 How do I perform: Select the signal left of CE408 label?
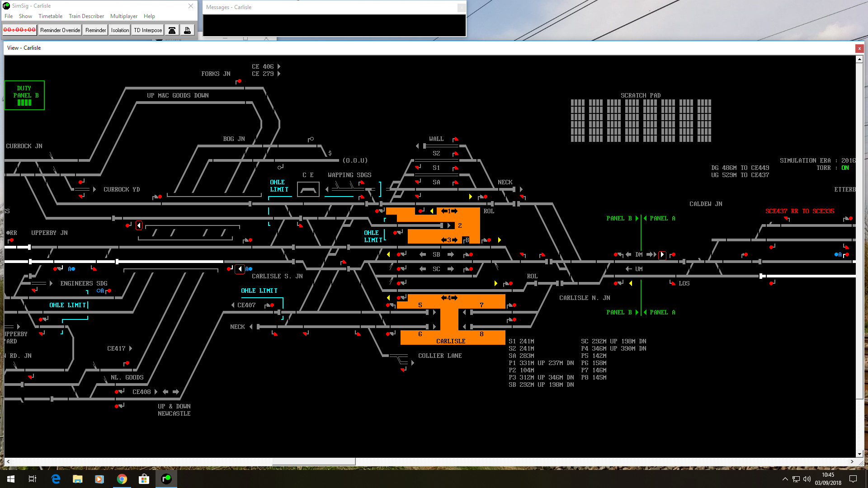(119, 392)
